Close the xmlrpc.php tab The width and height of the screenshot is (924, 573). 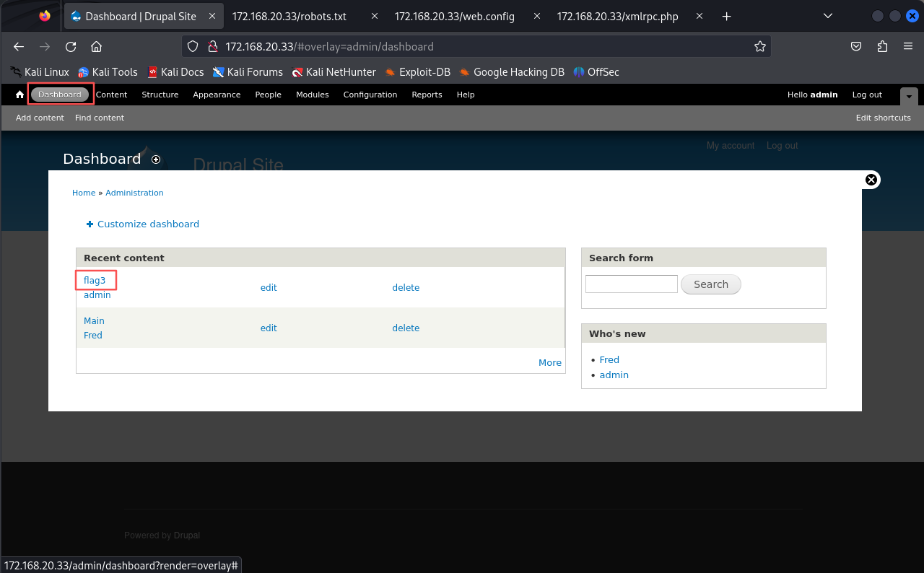(699, 16)
